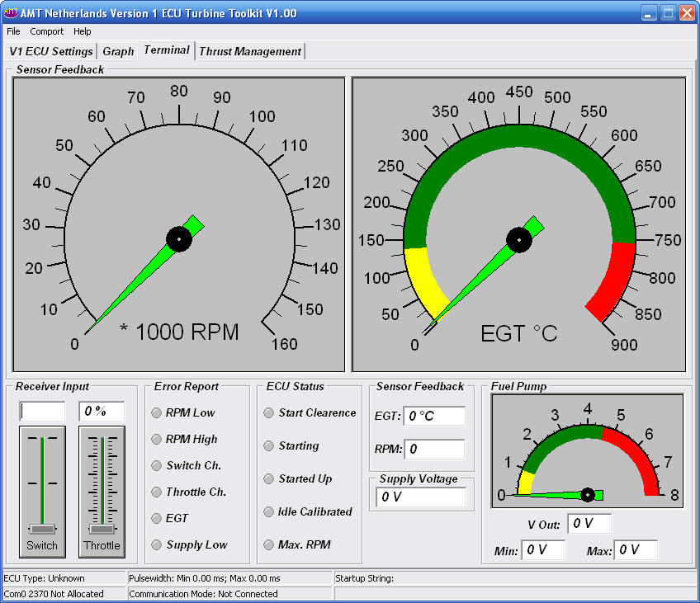Screen dimensions: 700x603
Task: Click the RPM High indicator light
Action: coord(156,440)
